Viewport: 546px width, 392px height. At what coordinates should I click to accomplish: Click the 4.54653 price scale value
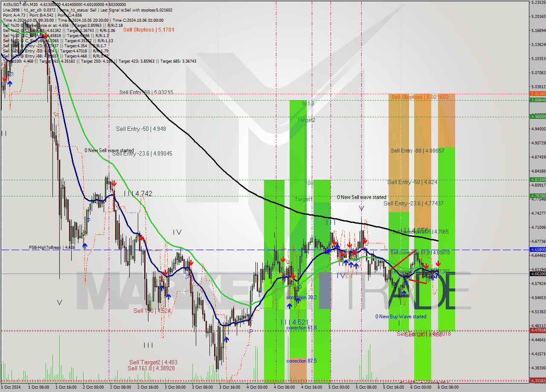[538, 297]
